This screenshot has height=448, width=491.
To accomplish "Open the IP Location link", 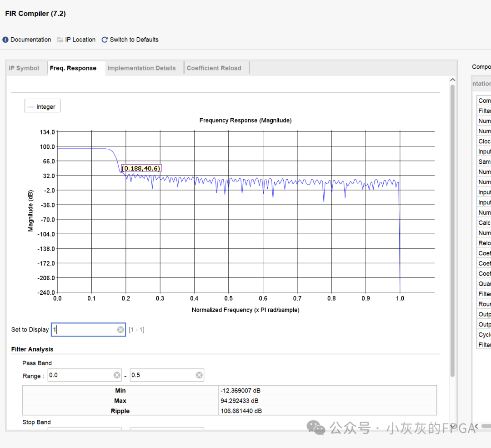I will pyautogui.click(x=80, y=40).
